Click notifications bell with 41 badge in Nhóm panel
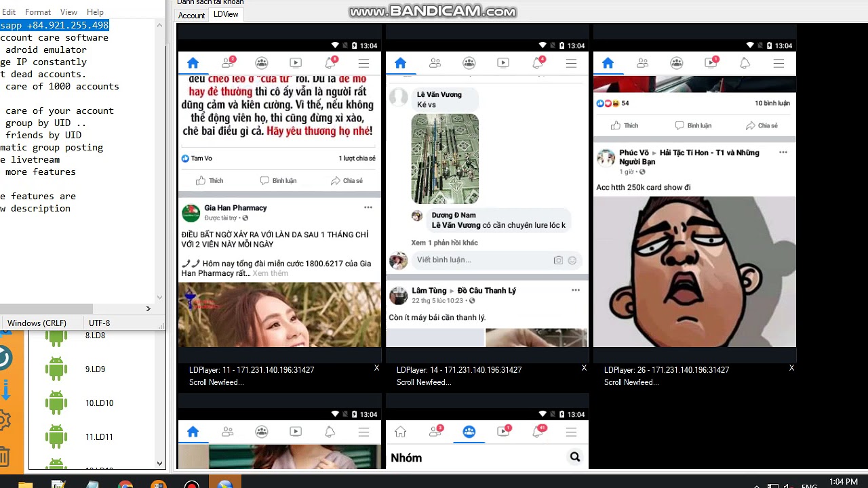Screen dimensions: 868x488 pyautogui.click(x=539, y=431)
